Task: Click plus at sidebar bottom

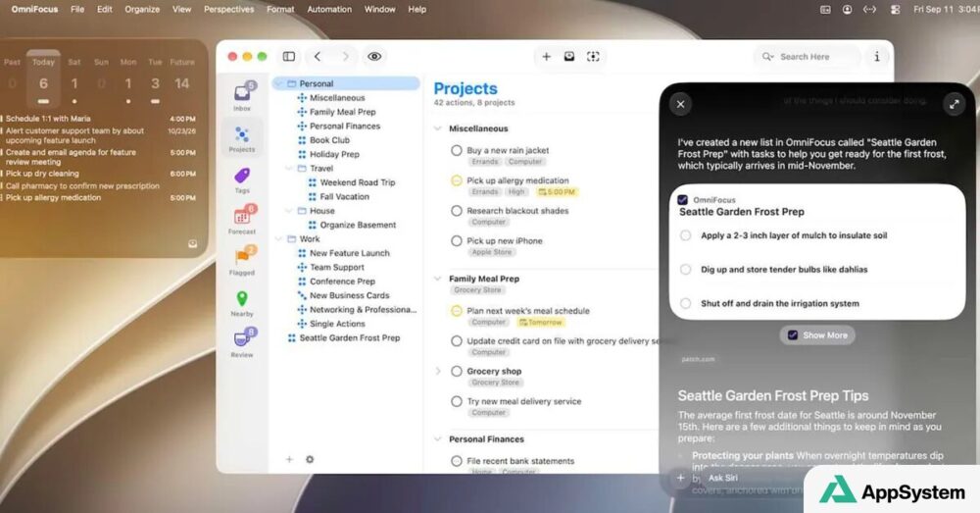Action: coord(289,459)
